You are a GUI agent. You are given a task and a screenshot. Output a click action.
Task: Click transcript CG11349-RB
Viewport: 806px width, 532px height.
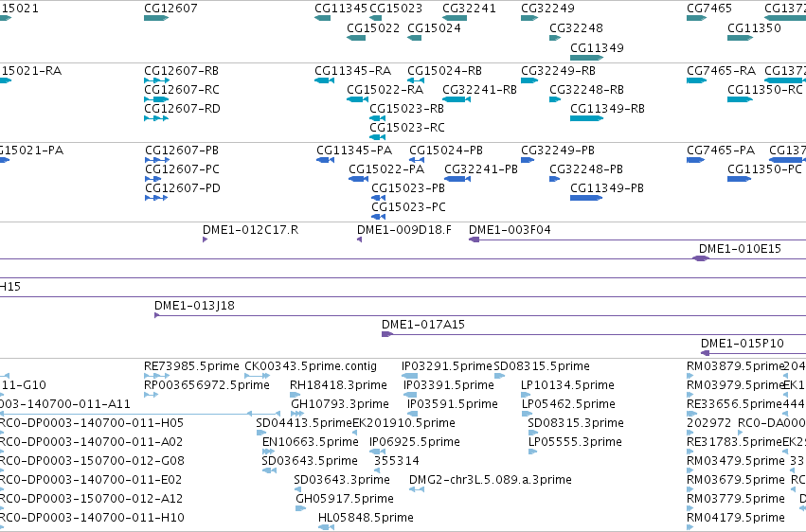pyautogui.click(x=608, y=109)
